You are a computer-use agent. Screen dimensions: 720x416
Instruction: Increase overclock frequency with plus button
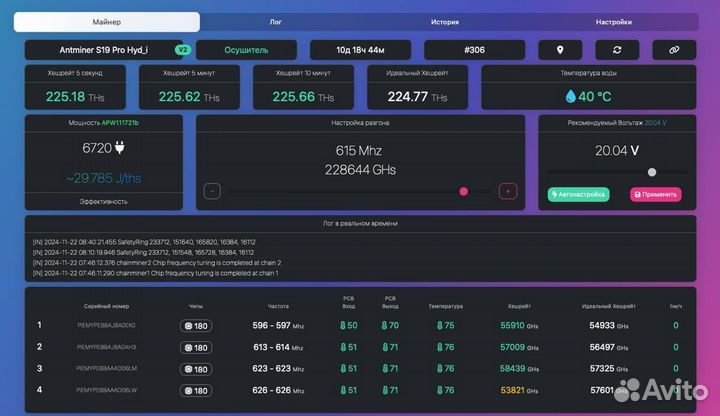click(x=508, y=191)
